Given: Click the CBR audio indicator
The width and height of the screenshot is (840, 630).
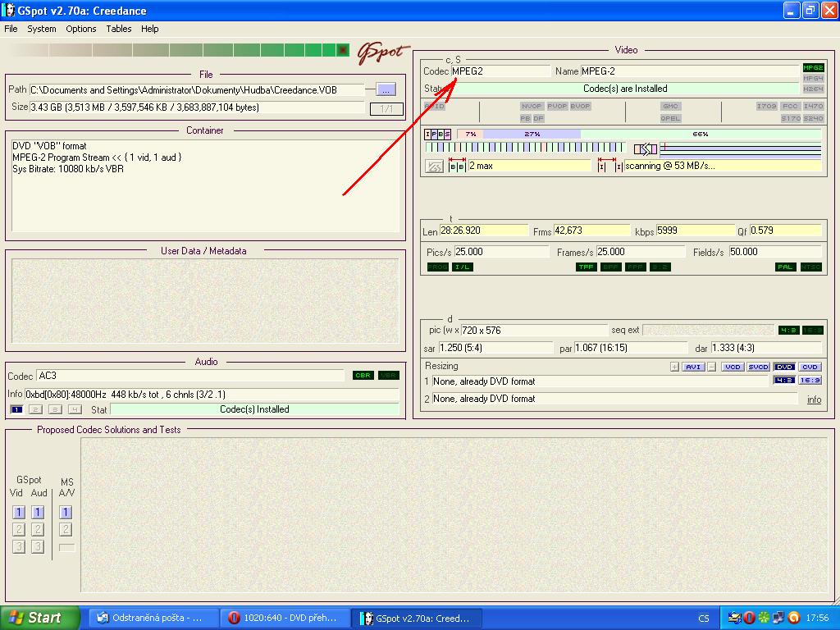Looking at the screenshot, I should click(363, 375).
